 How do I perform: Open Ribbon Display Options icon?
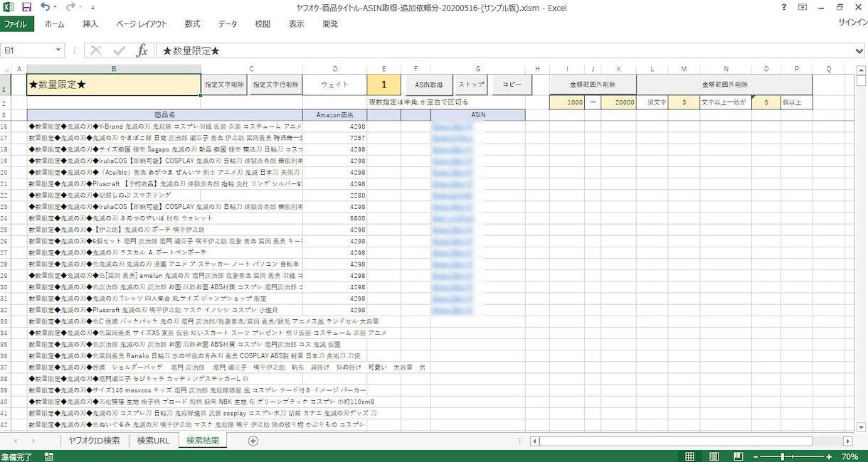pyautogui.click(x=803, y=7)
